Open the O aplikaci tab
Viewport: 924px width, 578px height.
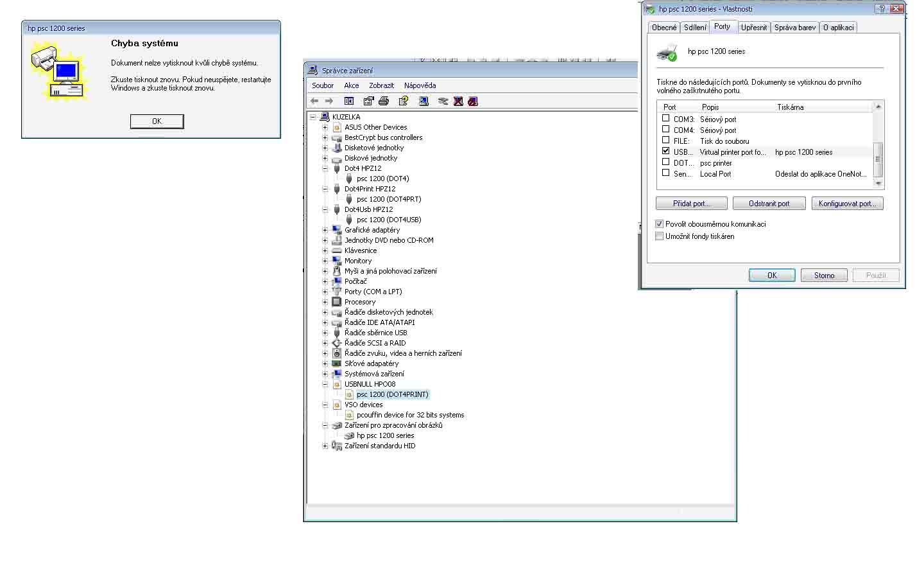839,28
